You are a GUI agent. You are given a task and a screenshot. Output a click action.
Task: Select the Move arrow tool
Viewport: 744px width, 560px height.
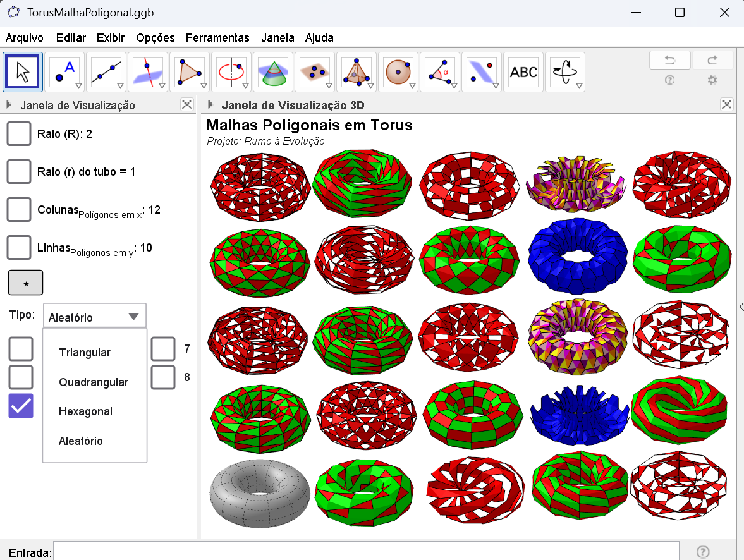tap(23, 72)
